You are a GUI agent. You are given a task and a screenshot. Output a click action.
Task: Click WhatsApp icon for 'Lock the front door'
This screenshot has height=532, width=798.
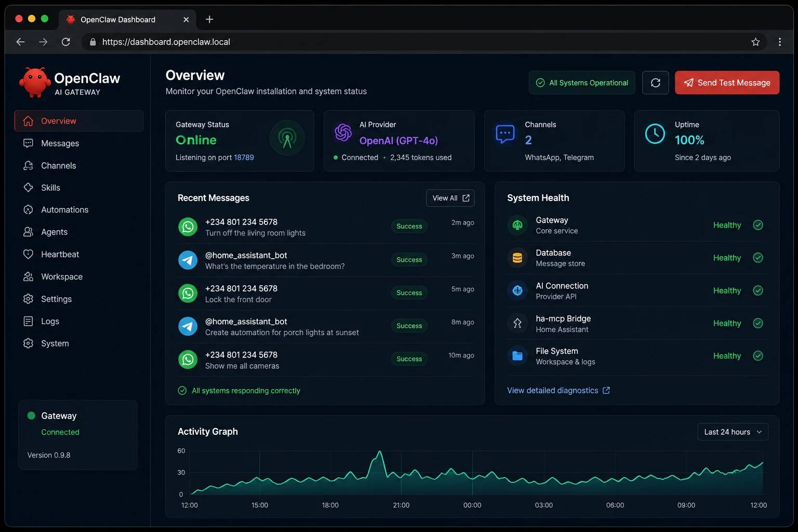[x=188, y=294]
